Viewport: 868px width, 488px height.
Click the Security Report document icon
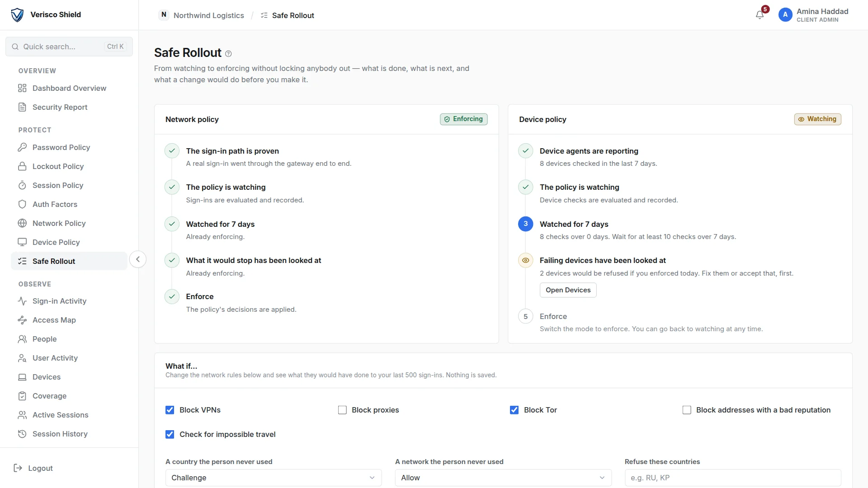point(22,107)
